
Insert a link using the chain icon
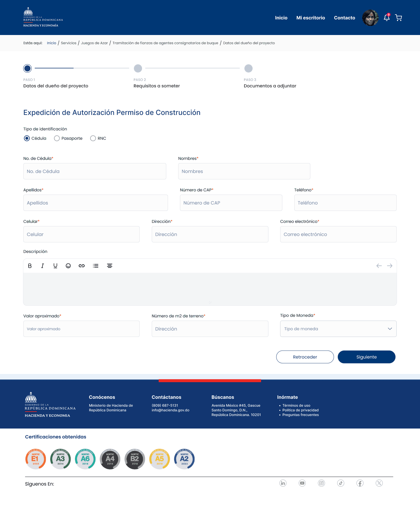[x=82, y=266]
